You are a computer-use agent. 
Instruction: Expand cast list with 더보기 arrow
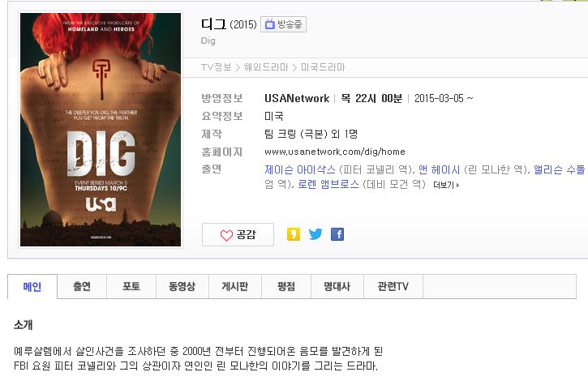pos(446,185)
